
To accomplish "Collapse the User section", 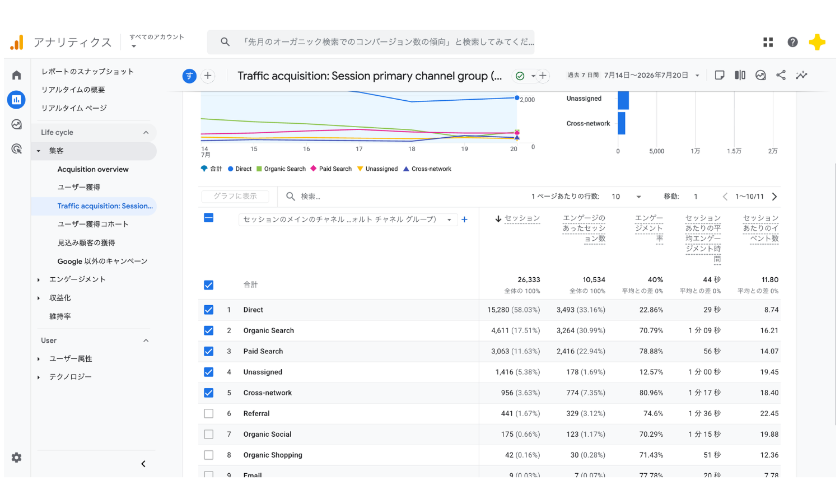I will pos(146,340).
